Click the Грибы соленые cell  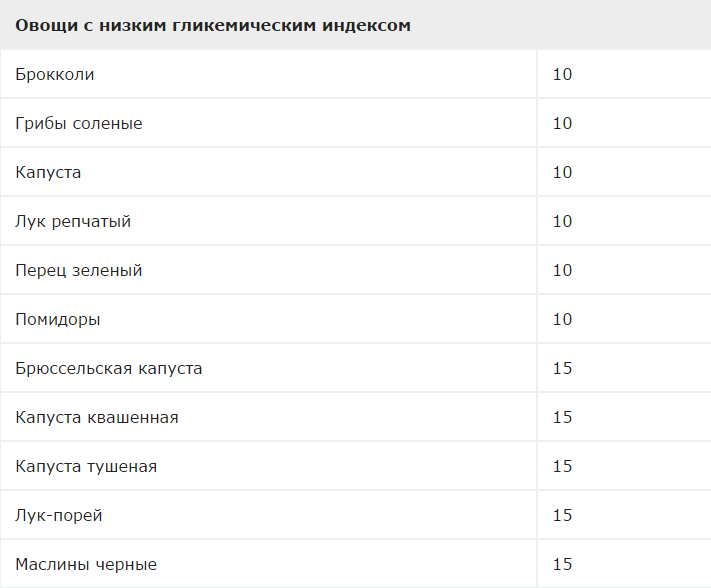tap(79, 123)
